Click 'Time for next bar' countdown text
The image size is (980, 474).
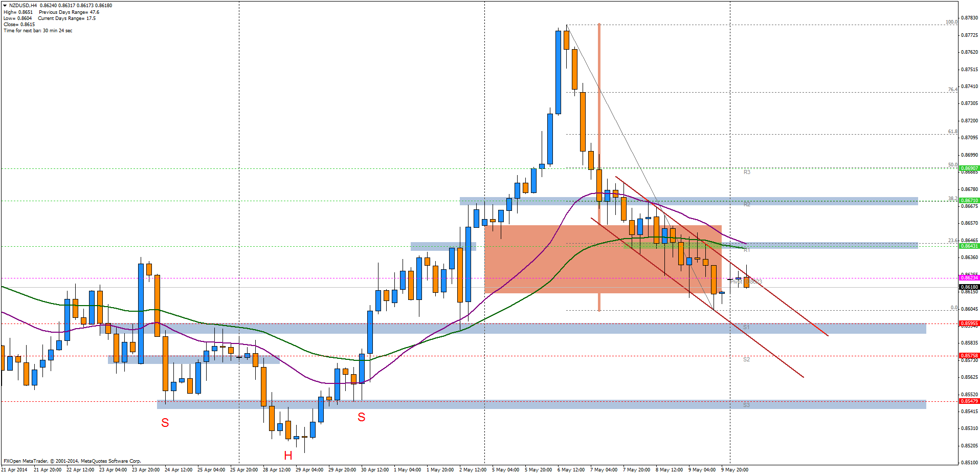[38, 31]
